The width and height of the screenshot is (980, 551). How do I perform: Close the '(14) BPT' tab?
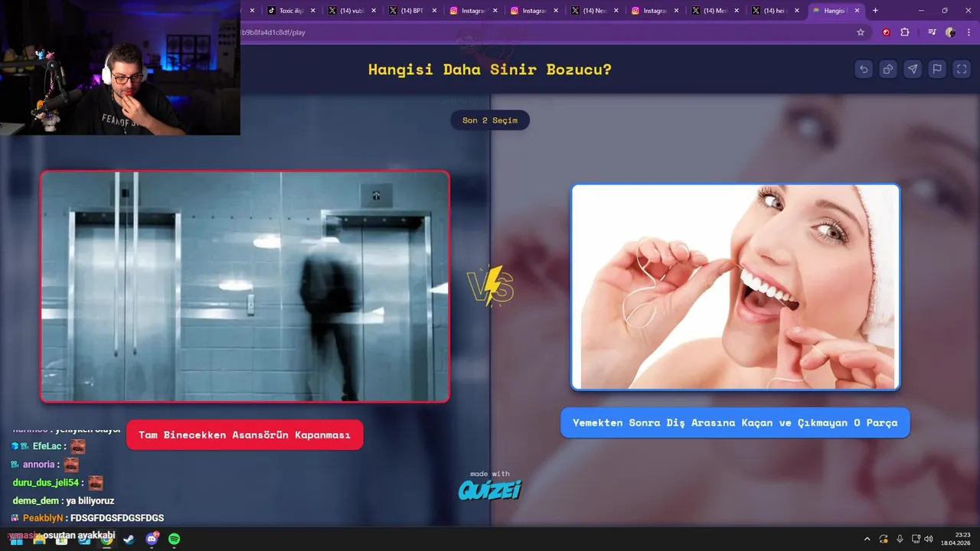434,11
